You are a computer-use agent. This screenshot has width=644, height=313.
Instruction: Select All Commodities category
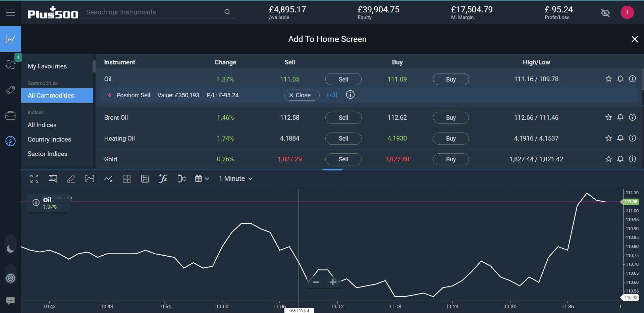coord(57,96)
